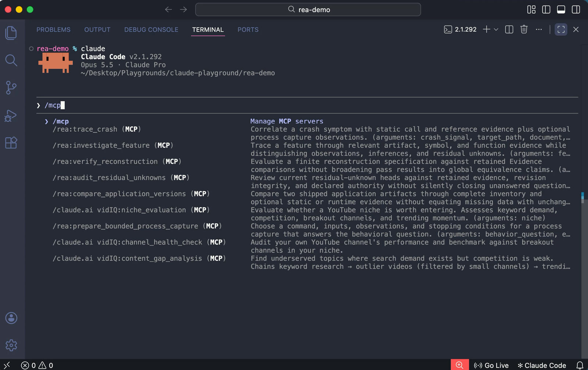Toggle the secondary side bar
588x370 pixels.
point(576,10)
